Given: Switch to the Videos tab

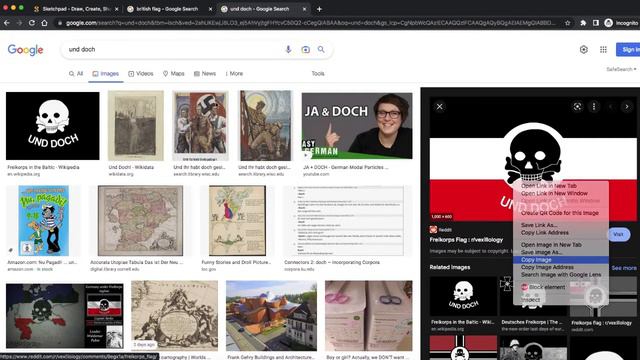Looking at the screenshot, I should point(141,73).
